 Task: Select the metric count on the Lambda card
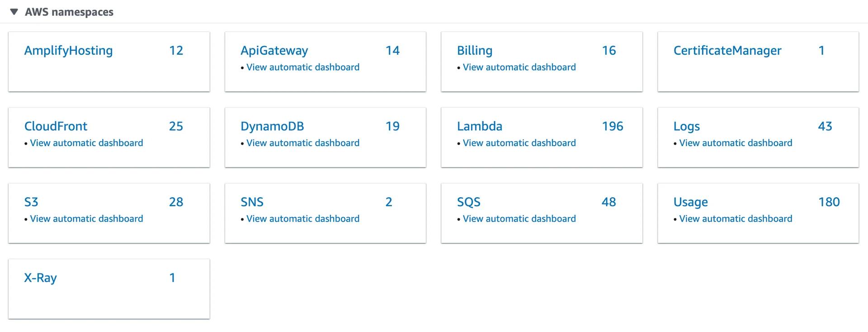(x=613, y=126)
